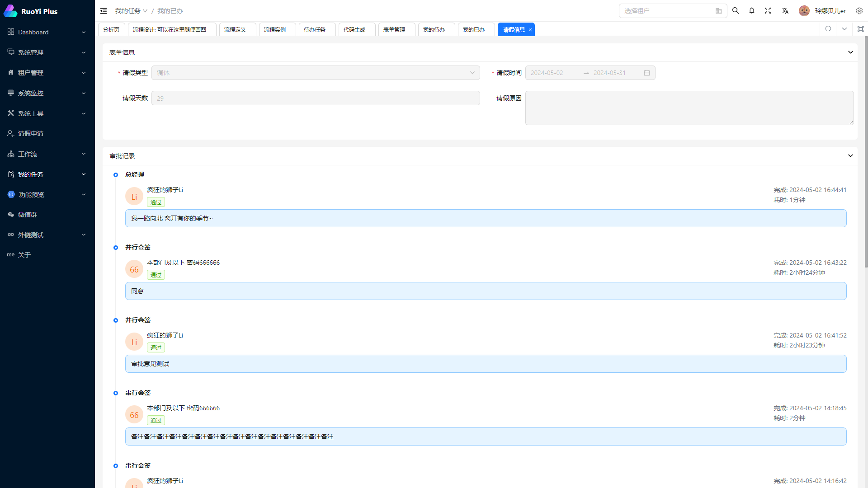Click the 同意 comment box
868x488 pixels.
click(486, 291)
